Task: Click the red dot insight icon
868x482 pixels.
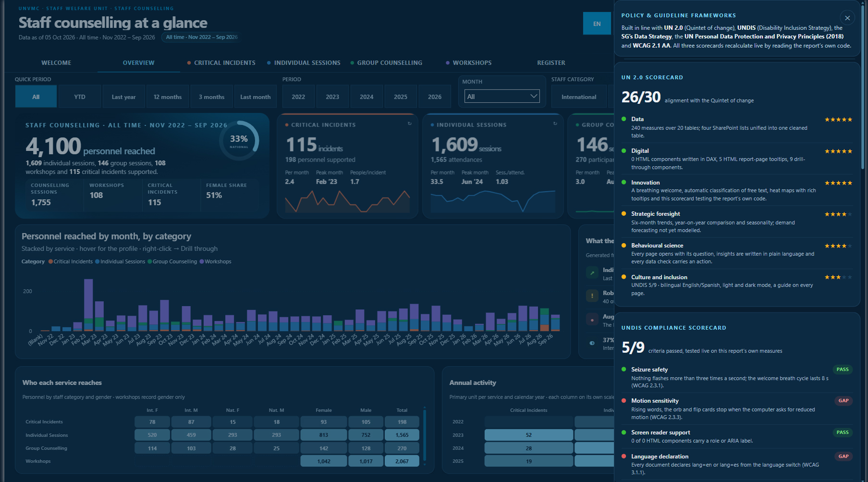Action: tap(592, 320)
